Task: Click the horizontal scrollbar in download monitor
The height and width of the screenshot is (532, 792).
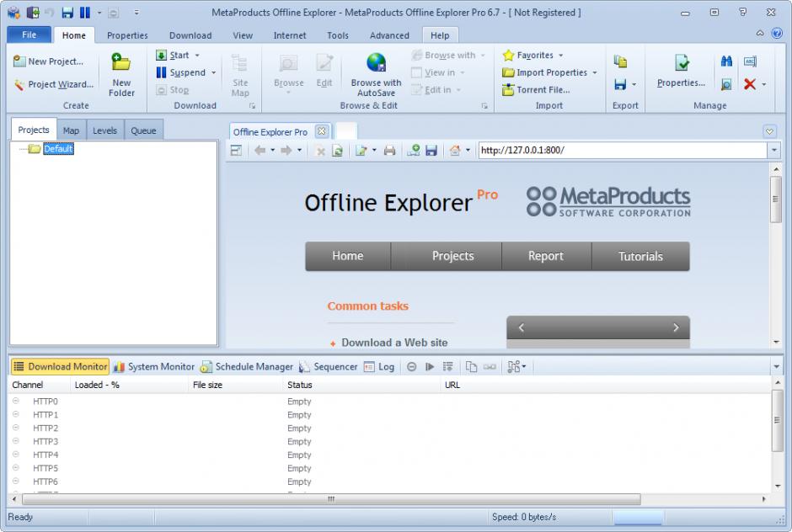Action: (x=331, y=499)
